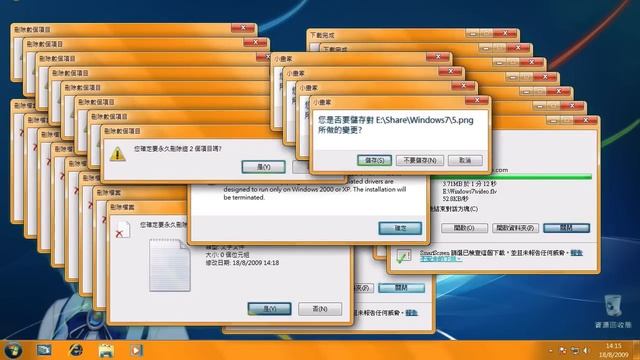The image size is (640, 360).
Task: Launch Windows Media Player from taskbar
Action: [x=136, y=350]
